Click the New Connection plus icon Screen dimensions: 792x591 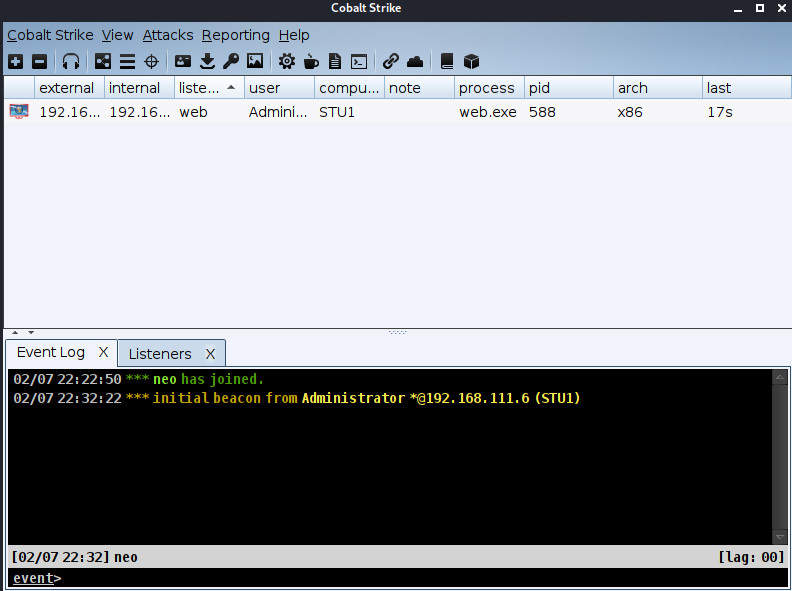(16, 62)
